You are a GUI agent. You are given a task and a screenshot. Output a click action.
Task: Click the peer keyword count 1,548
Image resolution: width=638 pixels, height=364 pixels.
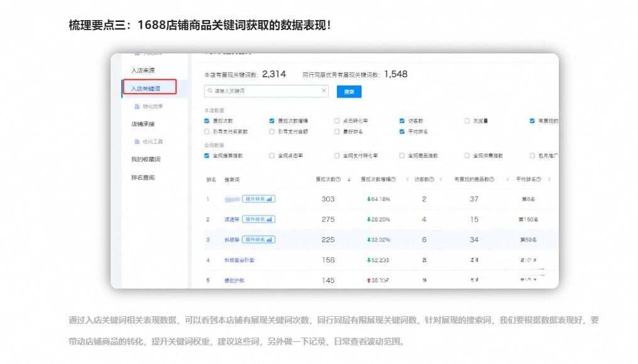(396, 74)
